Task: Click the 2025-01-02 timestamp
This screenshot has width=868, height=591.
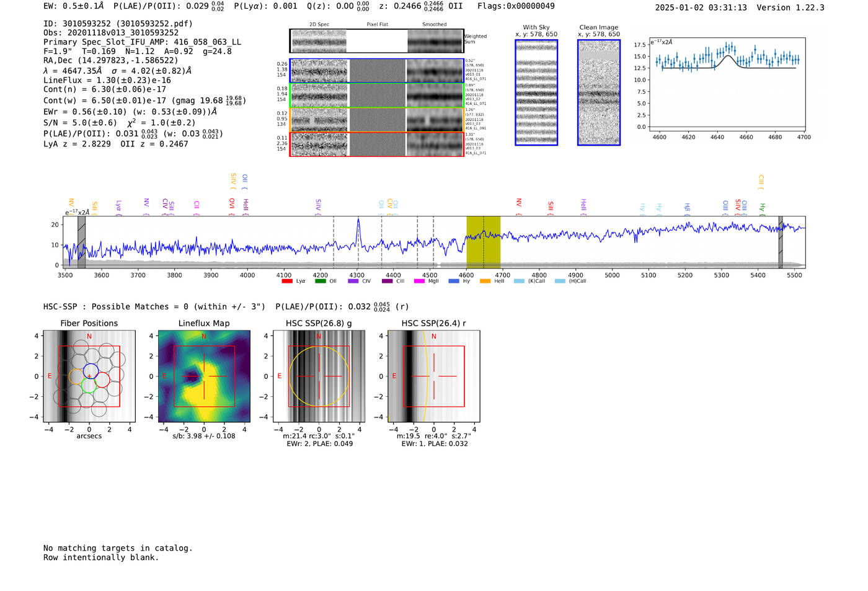Action: 701,7
